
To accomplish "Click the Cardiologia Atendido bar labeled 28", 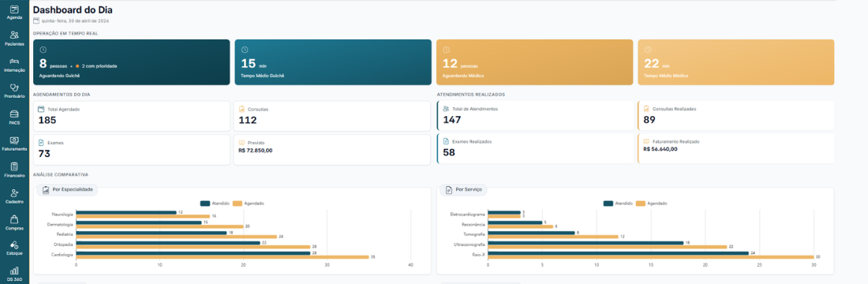I will [x=193, y=253].
